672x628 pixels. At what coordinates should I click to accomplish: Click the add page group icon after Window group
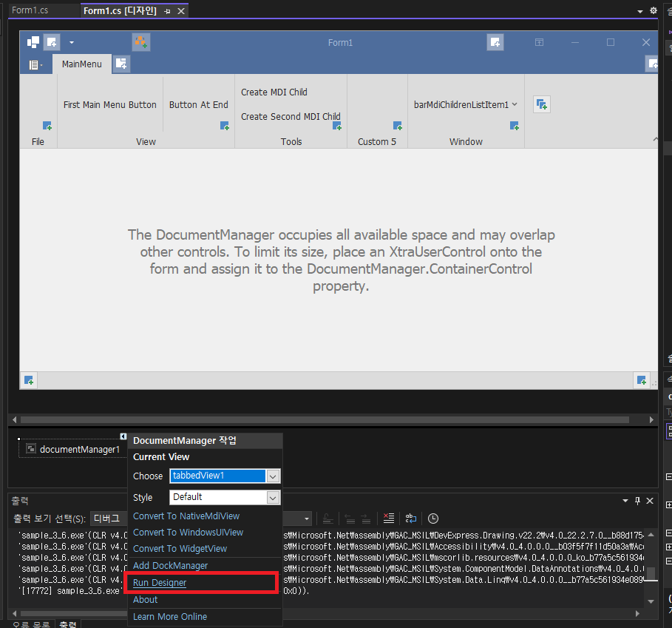coord(542,104)
